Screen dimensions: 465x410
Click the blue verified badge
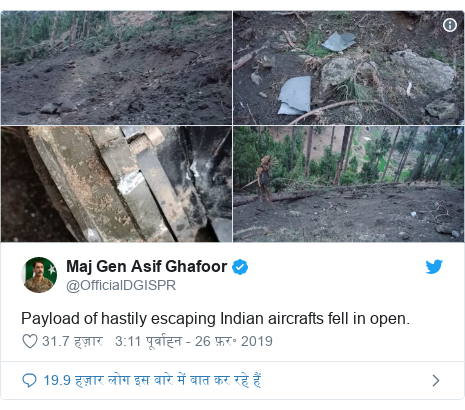pos(240,267)
